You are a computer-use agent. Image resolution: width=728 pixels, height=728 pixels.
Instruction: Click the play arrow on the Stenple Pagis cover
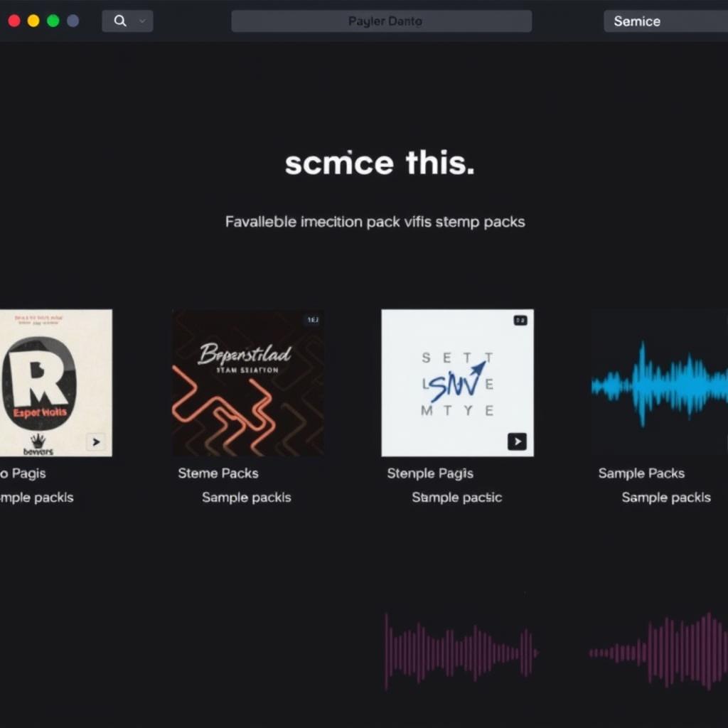tap(518, 441)
